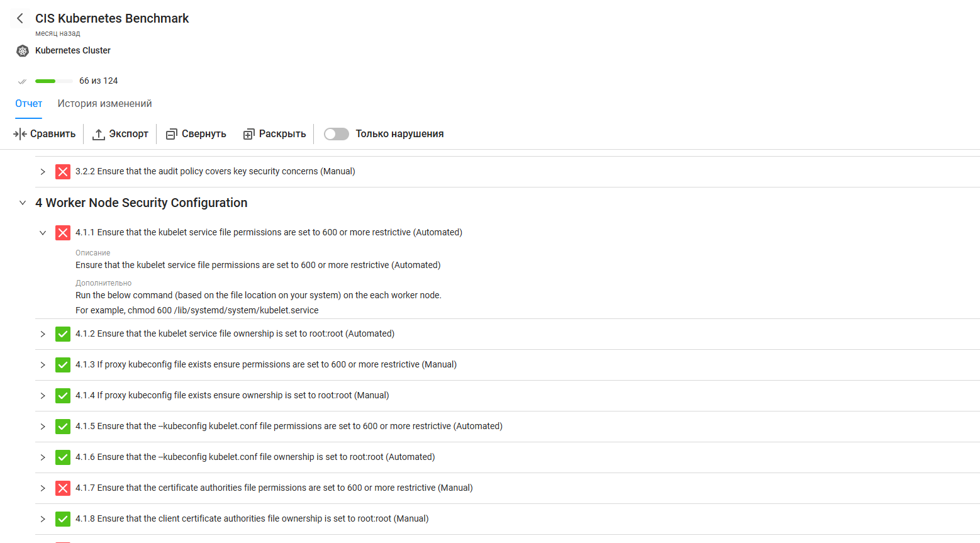Click the месяц назад timestamp
Screen dimensions: 980x543
coord(58,33)
